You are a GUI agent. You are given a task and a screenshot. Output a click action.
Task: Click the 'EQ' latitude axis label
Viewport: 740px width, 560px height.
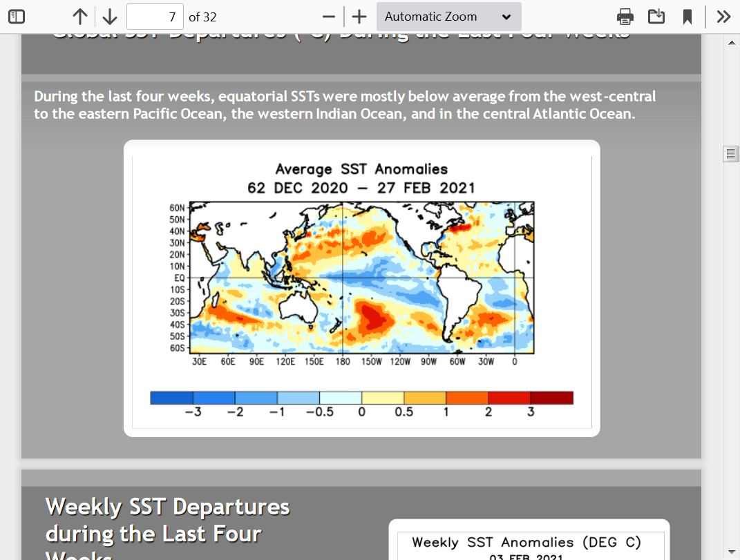pyautogui.click(x=180, y=278)
